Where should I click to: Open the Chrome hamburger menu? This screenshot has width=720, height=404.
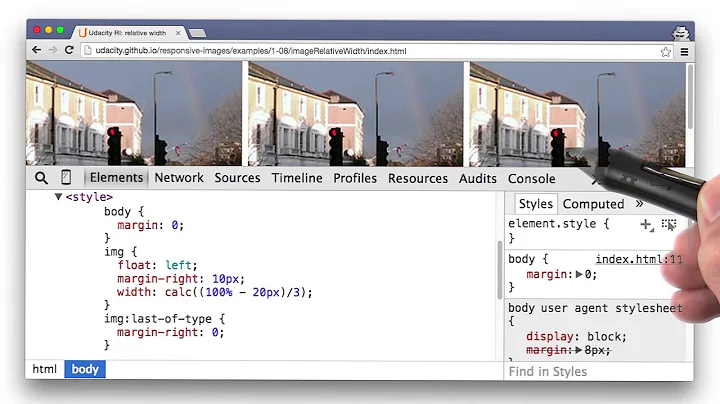point(684,52)
